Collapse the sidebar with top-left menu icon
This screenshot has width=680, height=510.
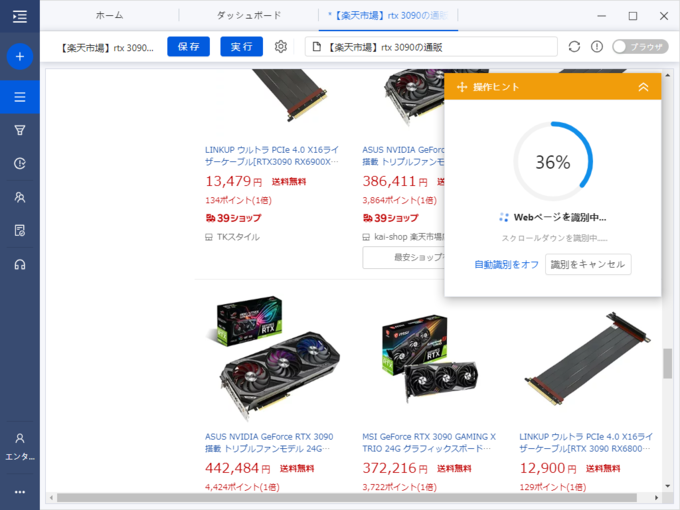20,16
